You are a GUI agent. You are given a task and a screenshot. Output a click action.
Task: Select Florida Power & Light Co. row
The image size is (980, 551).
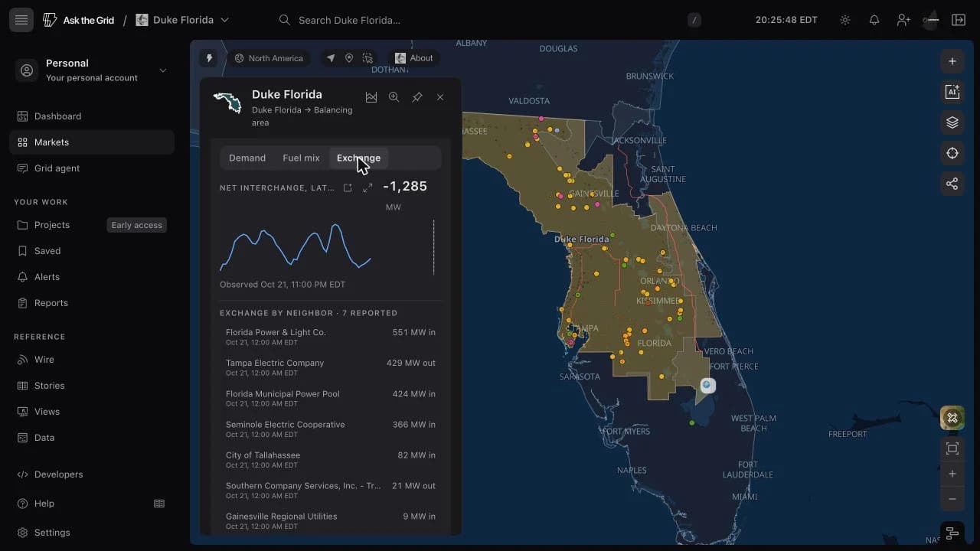tap(330, 337)
